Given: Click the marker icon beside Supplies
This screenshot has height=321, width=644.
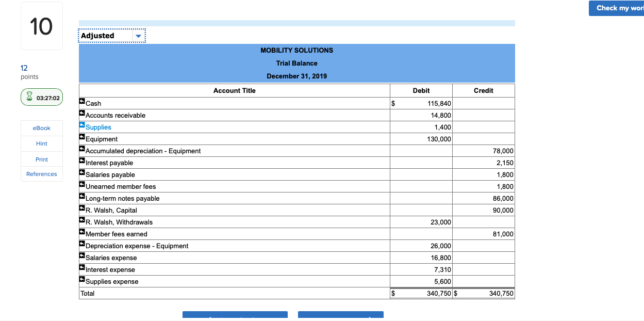Looking at the screenshot, I should [81, 124].
